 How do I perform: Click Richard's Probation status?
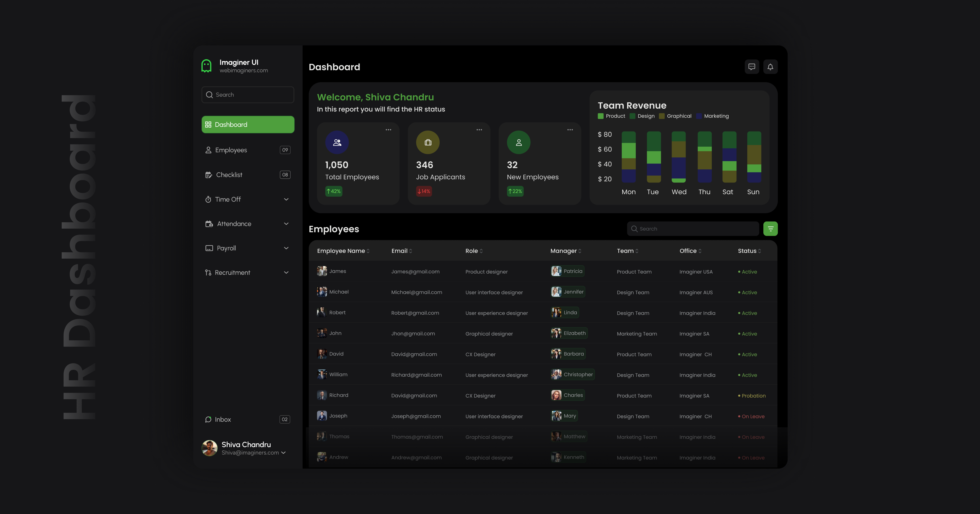click(x=752, y=396)
